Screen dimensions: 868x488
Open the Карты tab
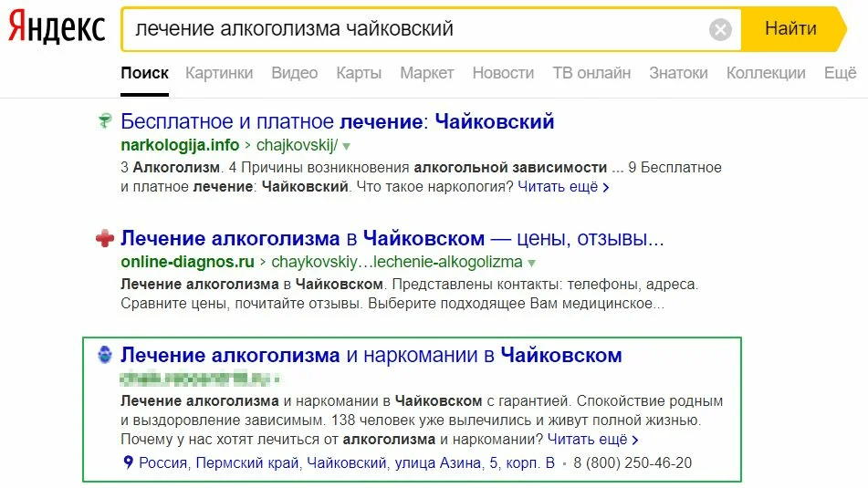[x=359, y=73]
